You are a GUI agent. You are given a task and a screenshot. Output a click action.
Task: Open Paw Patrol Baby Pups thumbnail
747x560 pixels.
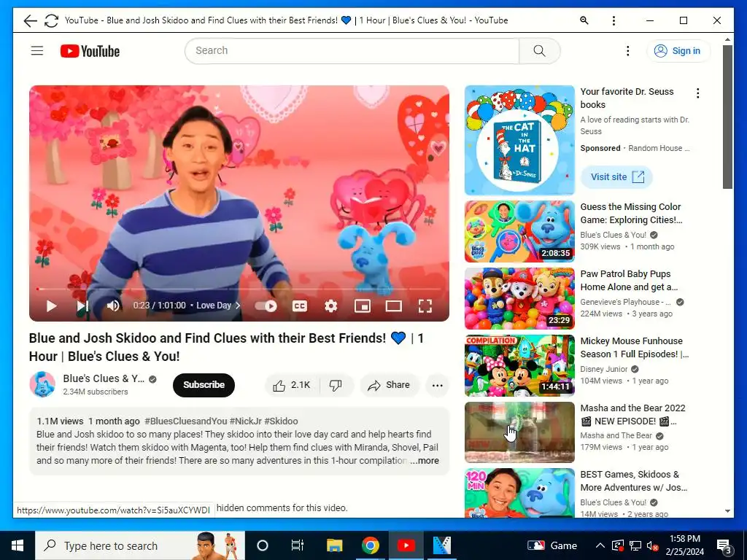[519, 298]
